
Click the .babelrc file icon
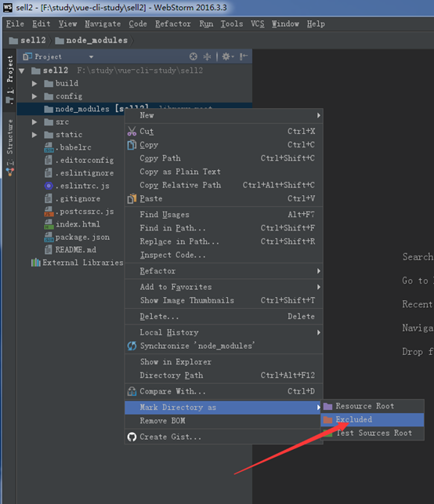pos(49,147)
